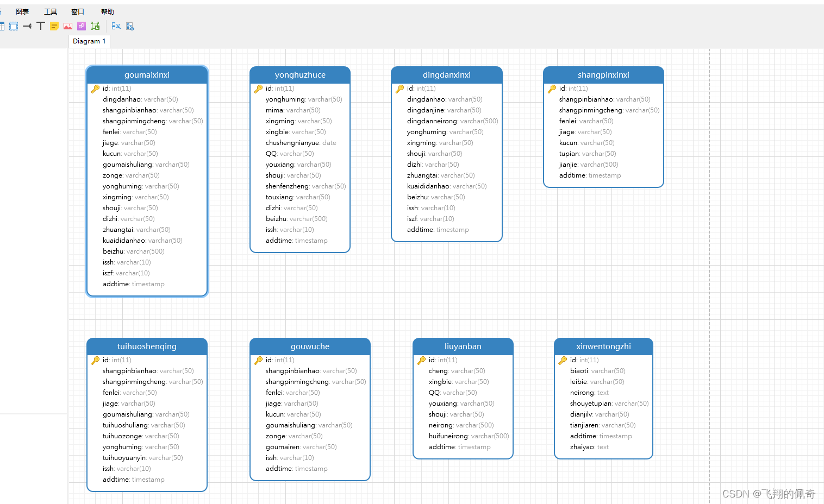Click zonge field in gouwuche table
Image resolution: width=824 pixels, height=504 pixels.
coord(294,436)
